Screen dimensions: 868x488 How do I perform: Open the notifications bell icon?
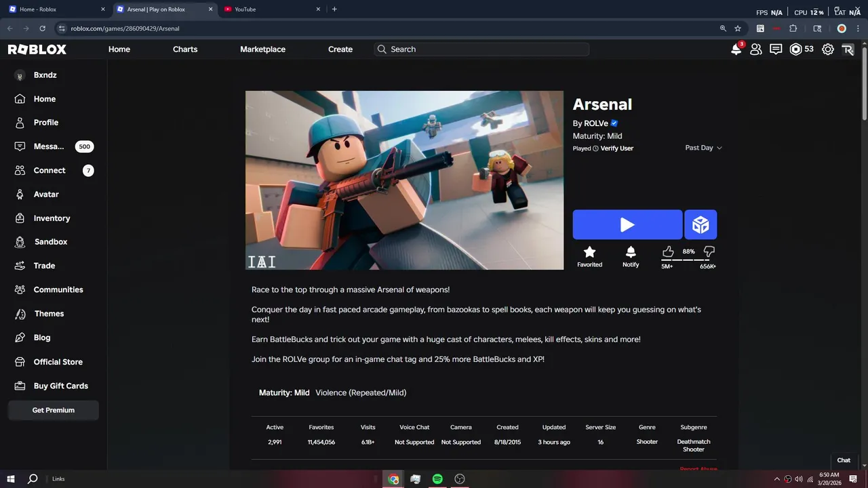(x=736, y=49)
